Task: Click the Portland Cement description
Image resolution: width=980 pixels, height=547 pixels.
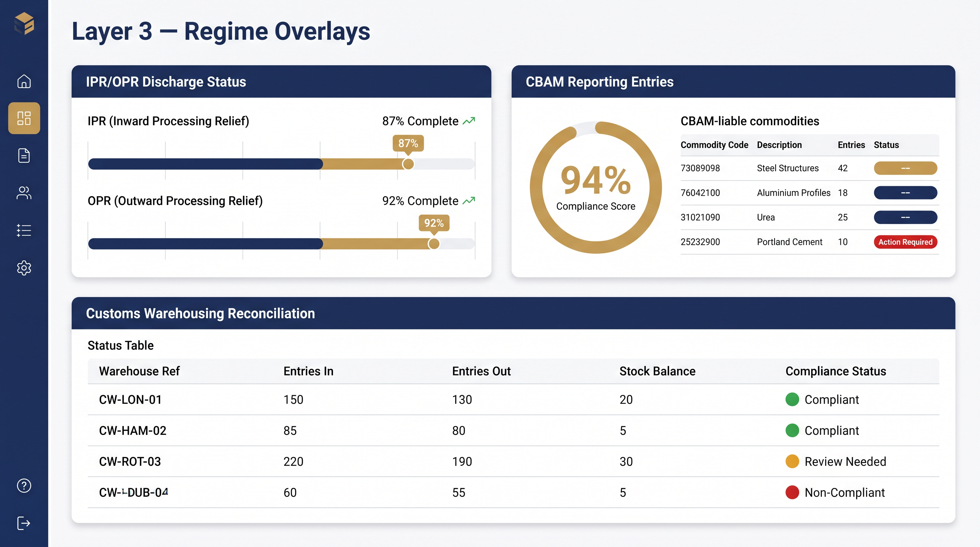Action: [x=789, y=242]
